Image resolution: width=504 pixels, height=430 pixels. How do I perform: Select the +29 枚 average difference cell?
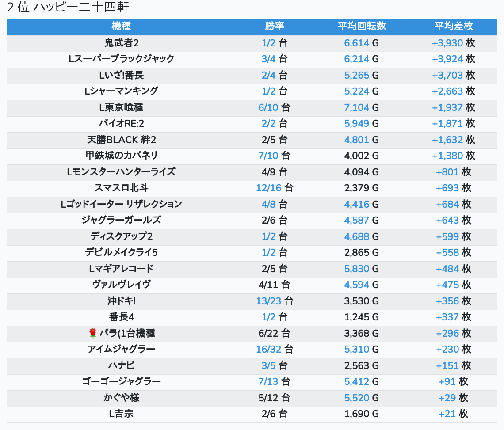tap(453, 398)
